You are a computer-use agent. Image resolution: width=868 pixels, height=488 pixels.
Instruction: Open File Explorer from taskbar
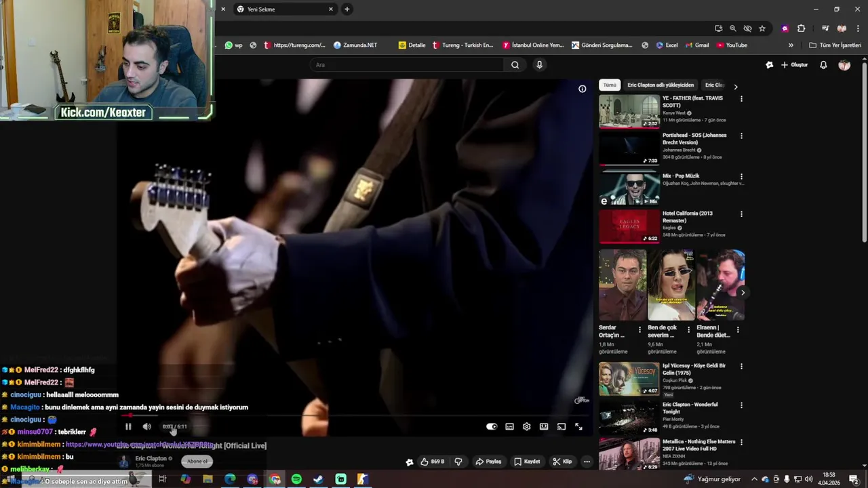click(208, 479)
